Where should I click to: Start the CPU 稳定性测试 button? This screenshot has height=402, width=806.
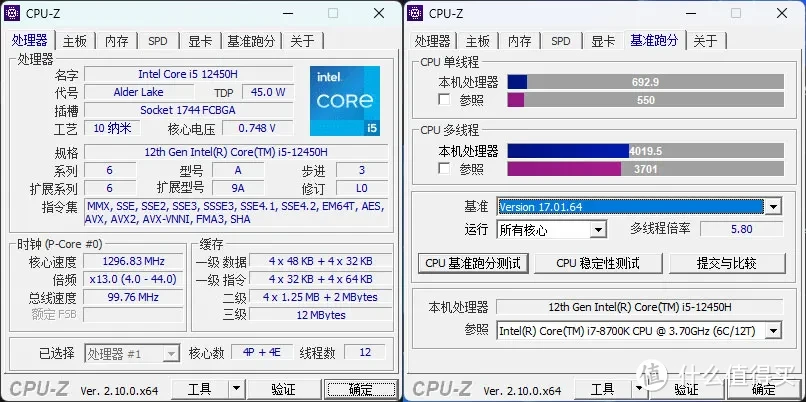[x=598, y=264]
